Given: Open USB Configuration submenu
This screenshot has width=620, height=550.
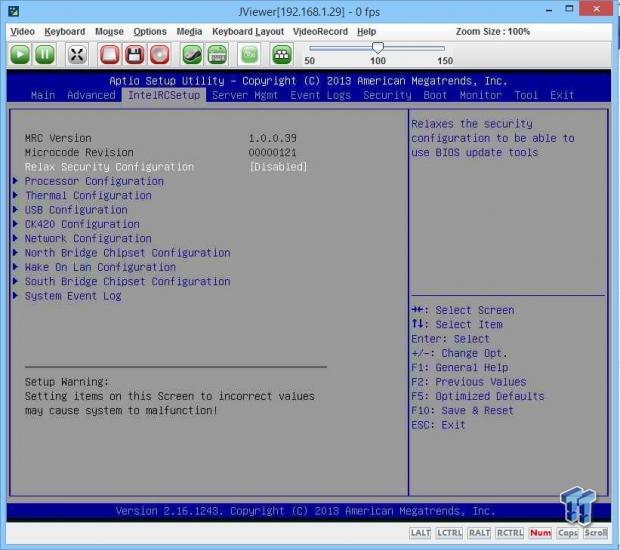Looking at the screenshot, I should [76, 210].
